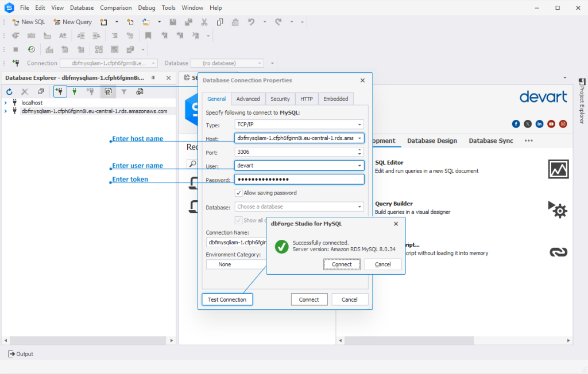Click New Connection plug icon beside Connection label
Screen dimensions: 588x374
point(16,63)
